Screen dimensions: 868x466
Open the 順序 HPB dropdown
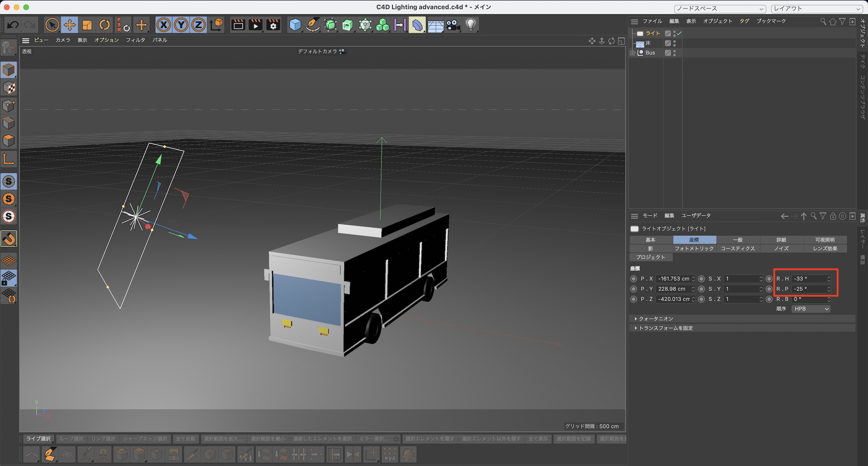[811, 309]
